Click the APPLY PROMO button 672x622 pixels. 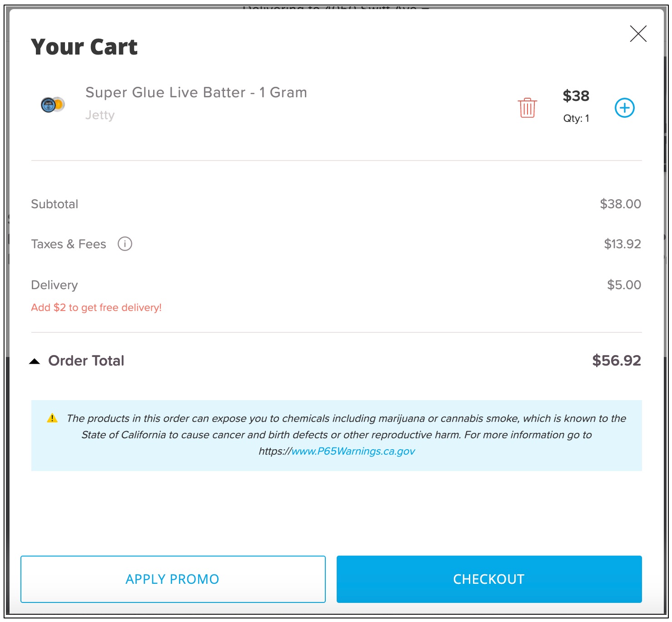pyautogui.click(x=173, y=579)
